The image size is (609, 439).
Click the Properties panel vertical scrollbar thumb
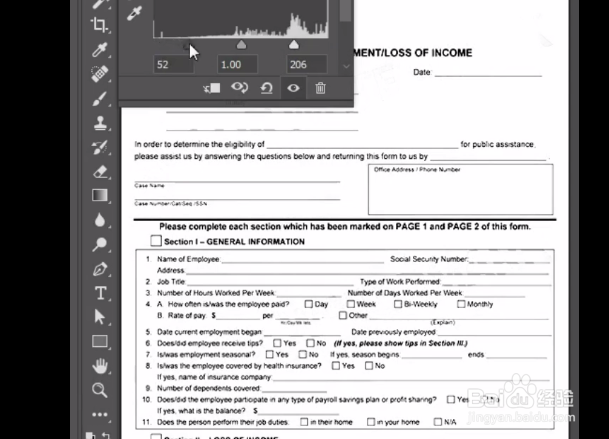(345, 11)
